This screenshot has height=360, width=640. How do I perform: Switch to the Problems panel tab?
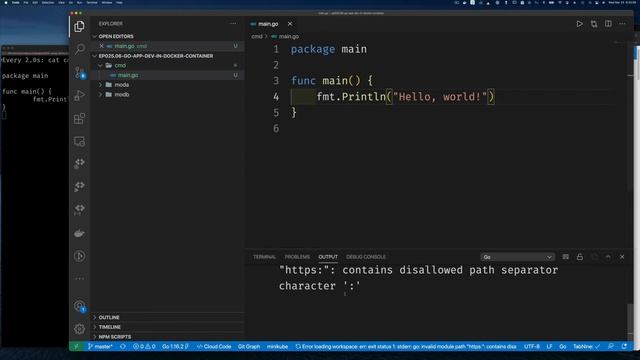pos(297,257)
